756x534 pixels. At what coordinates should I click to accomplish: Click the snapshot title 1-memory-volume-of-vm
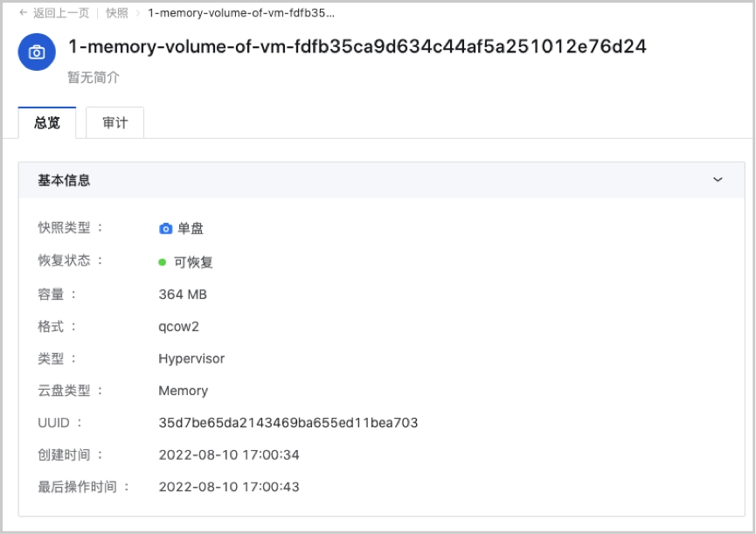click(x=357, y=47)
